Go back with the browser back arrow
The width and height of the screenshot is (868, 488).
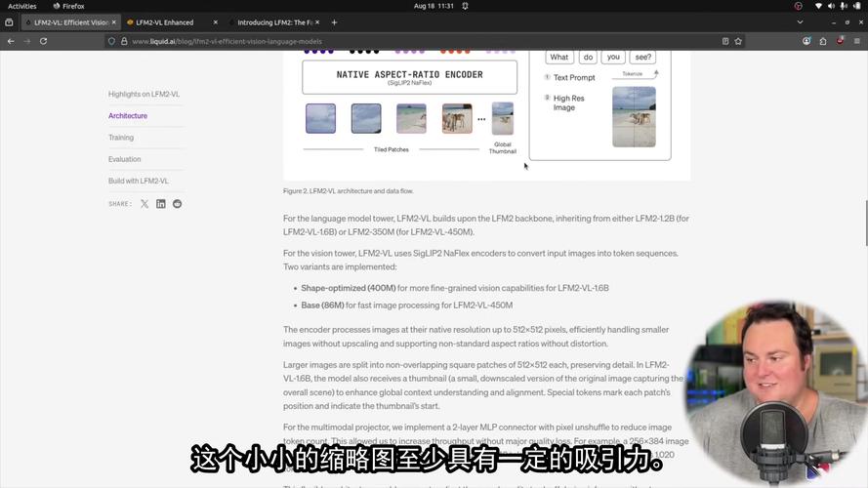(x=11, y=41)
